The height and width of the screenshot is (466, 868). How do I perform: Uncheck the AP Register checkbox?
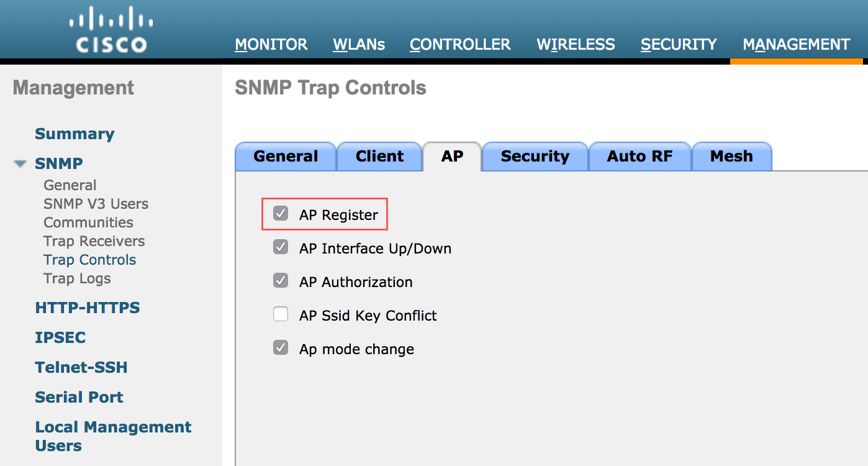[x=281, y=214]
